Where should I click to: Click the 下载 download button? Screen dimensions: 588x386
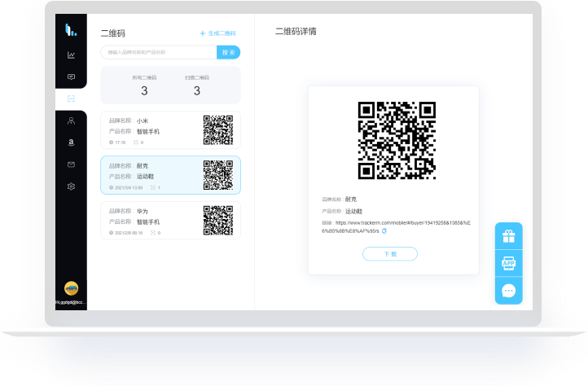coord(390,254)
